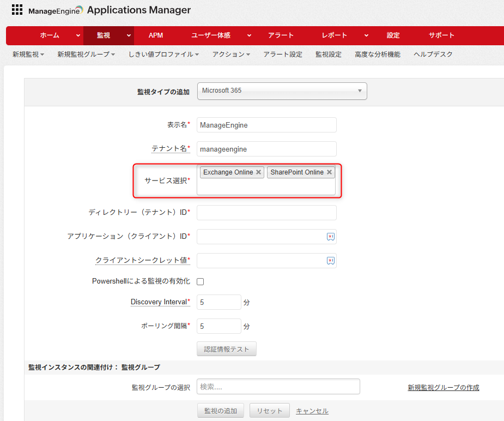Open the app grid launcher icon
504x421 pixels.
pyautogui.click(x=17, y=10)
